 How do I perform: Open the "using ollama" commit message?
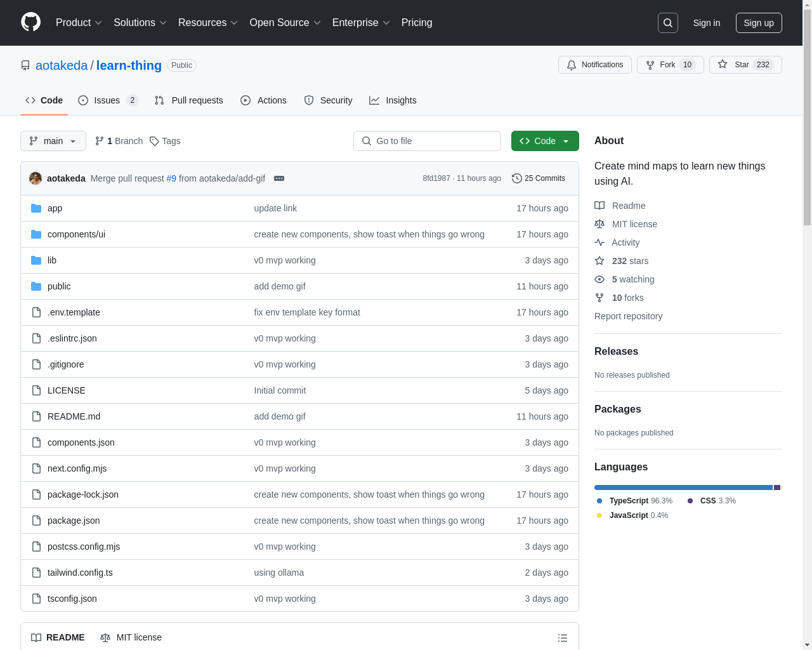tap(279, 573)
